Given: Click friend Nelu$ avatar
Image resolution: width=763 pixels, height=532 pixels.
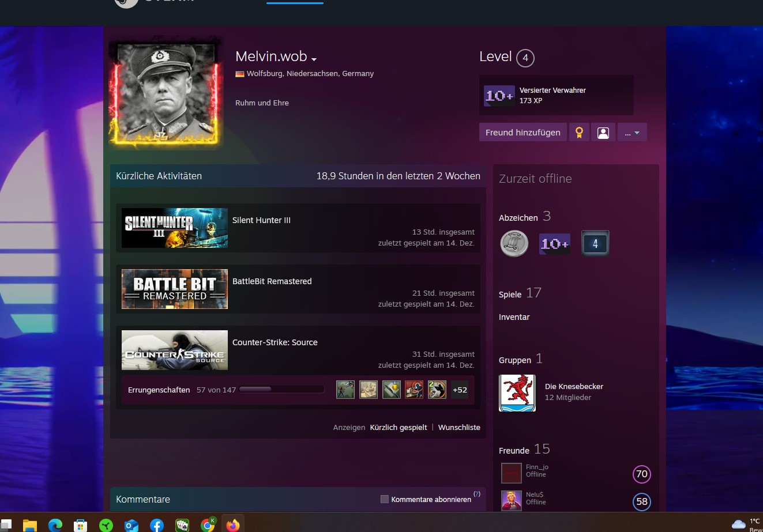Looking at the screenshot, I should coord(511,500).
